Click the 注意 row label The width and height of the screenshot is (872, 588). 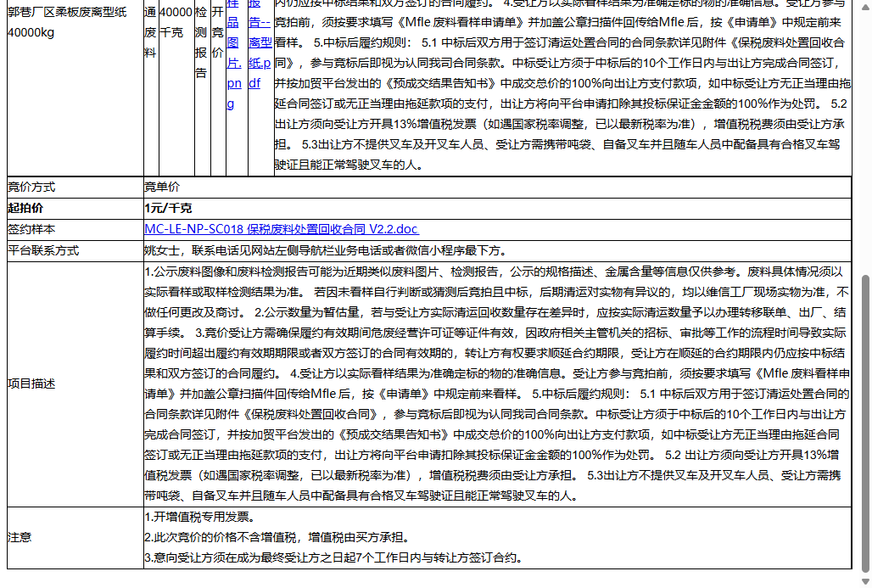[20, 537]
